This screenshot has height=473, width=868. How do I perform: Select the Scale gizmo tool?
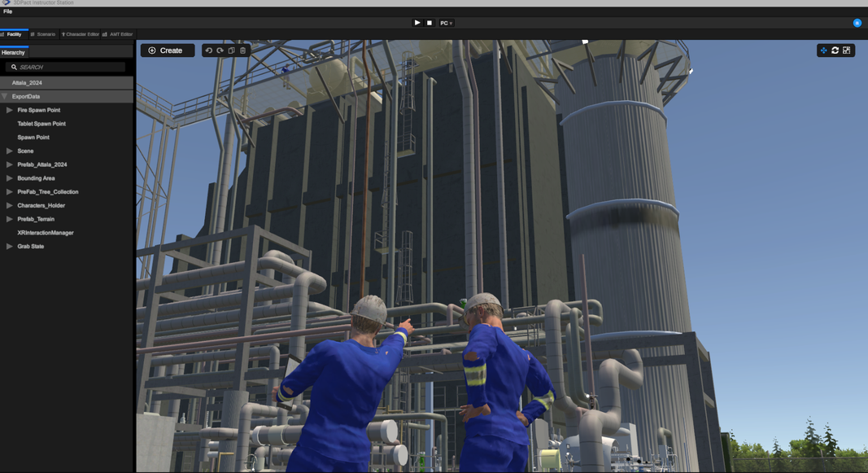point(847,50)
